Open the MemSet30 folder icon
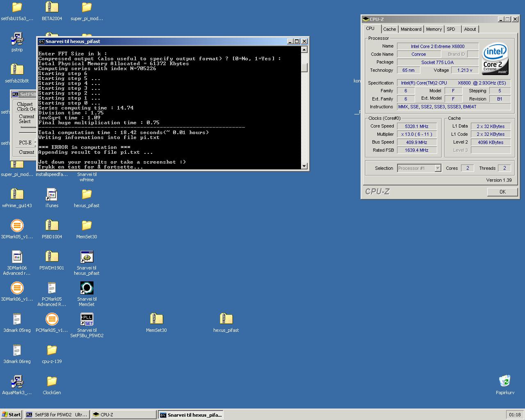The width and height of the screenshot is (525, 420). (x=87, y=225)
